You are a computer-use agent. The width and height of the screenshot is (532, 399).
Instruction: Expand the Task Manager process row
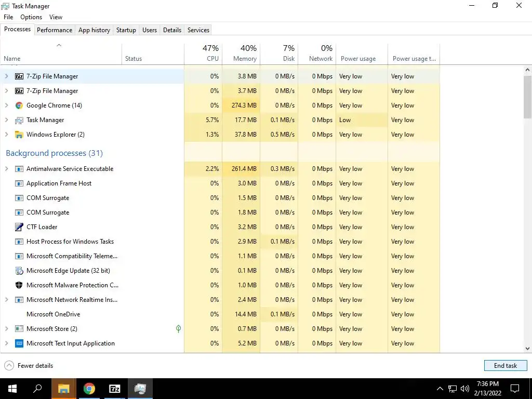click(6, 120)
